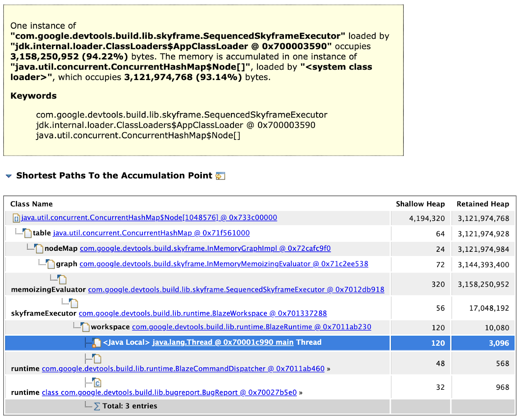Click the object icon above memoizingEvaluator
The width and height of the screenshot is (521, 420).
[62, 279]
